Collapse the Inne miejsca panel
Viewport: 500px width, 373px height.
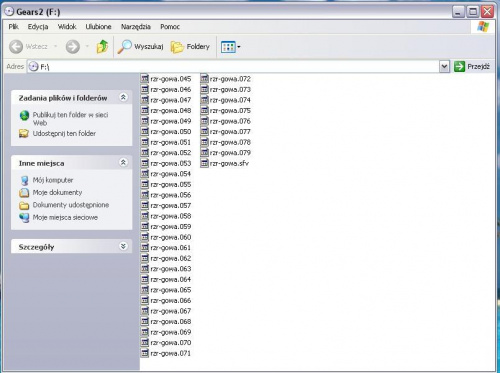pos(123,163)
